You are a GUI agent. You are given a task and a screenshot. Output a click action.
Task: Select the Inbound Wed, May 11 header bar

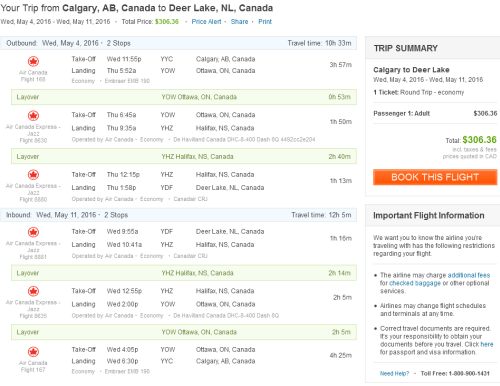[178, 215]
